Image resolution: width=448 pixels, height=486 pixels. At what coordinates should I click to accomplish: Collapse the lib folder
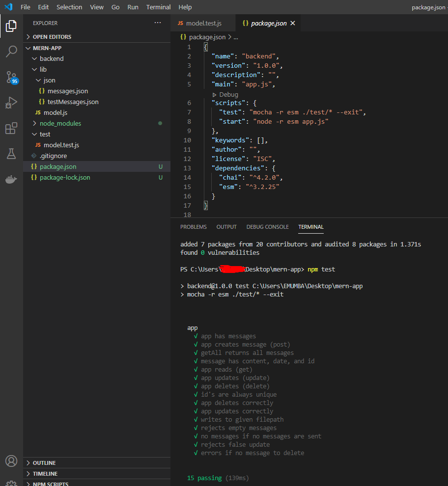pos(34,69)
